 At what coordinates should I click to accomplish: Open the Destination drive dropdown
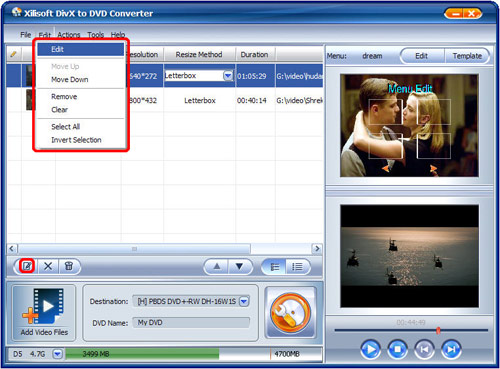click(x=244, y=301)
